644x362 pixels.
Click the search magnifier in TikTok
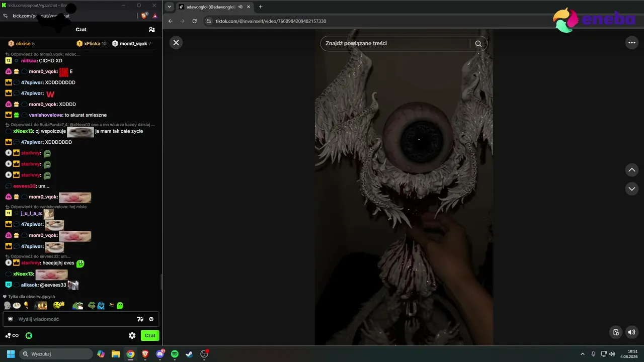tap(478, 43)
